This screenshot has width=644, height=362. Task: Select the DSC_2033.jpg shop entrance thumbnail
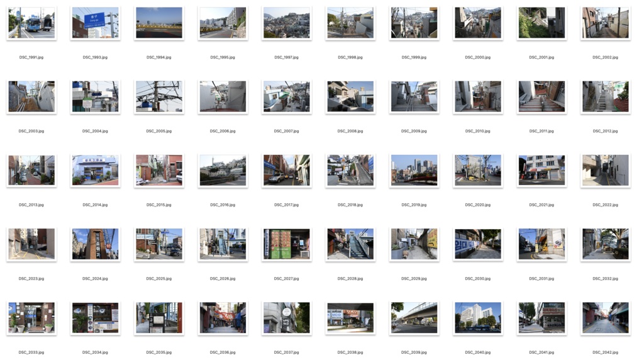tap(31, 318)
